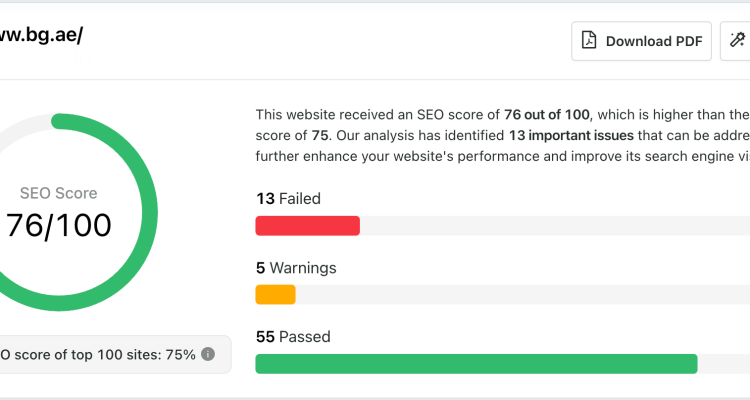
Task: Open the 5 Warnings label
Action: tap(296, 268)
